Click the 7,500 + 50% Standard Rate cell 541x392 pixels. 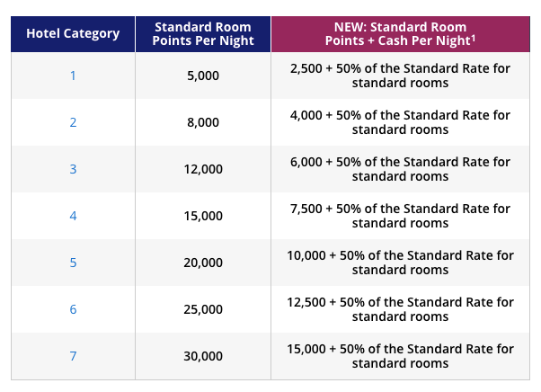[401, 216]
